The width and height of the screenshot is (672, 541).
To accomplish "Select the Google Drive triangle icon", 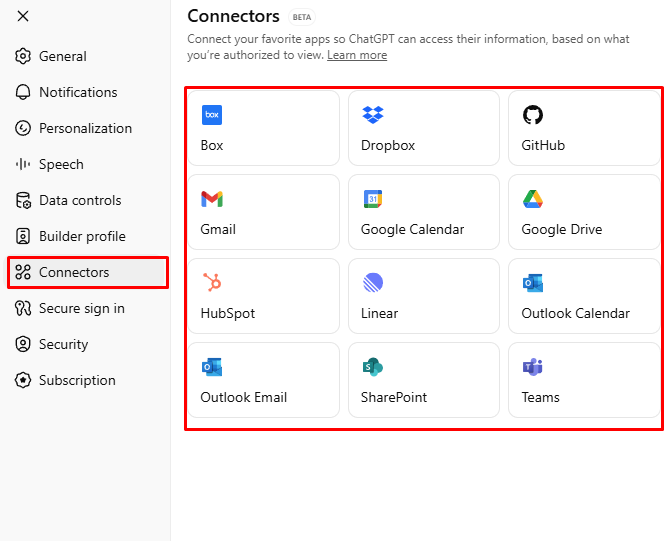I will [533, 199].
